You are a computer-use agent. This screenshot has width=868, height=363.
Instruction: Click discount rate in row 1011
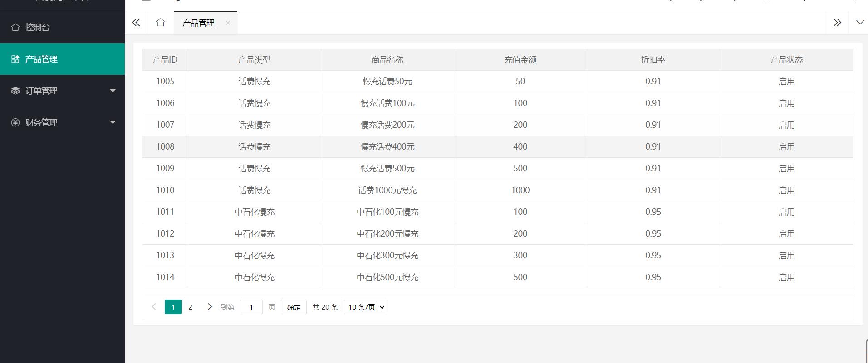coord(653,212)
